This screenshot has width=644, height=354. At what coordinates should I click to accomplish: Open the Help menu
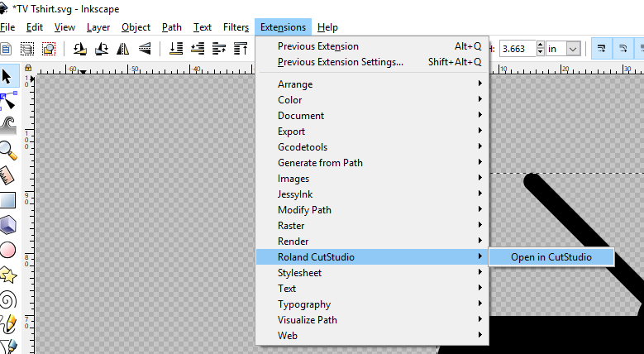327,27
